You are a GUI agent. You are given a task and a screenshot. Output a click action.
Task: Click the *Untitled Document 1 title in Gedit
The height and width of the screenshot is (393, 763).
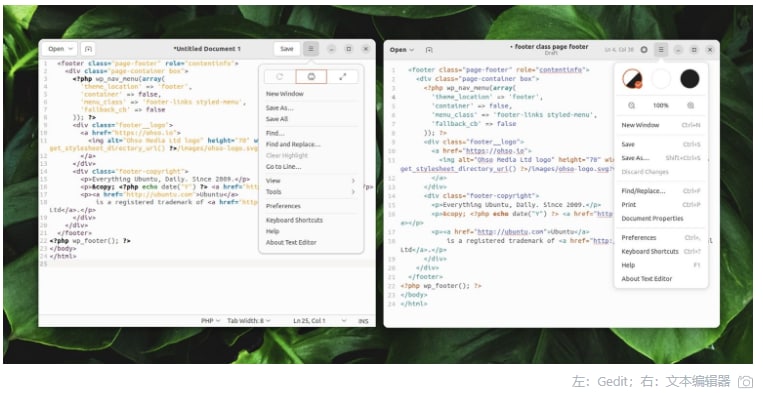(207, 49)
